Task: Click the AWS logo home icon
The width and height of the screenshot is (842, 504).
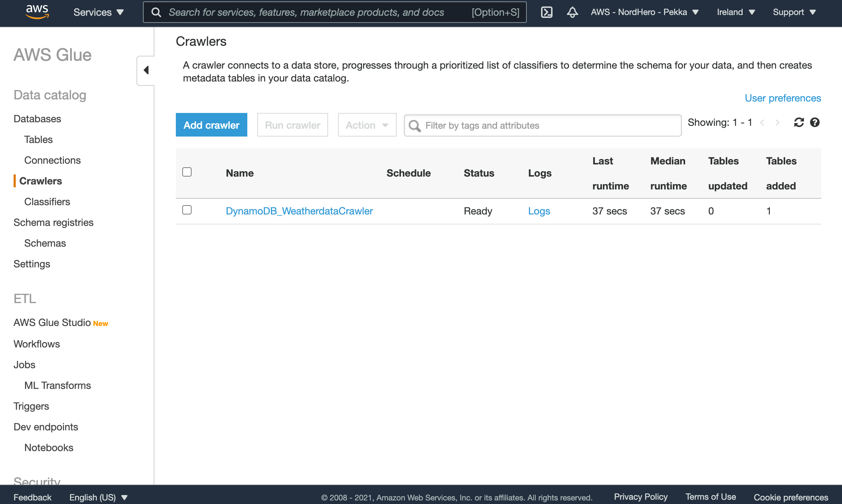Action: [x=37, y=12]
